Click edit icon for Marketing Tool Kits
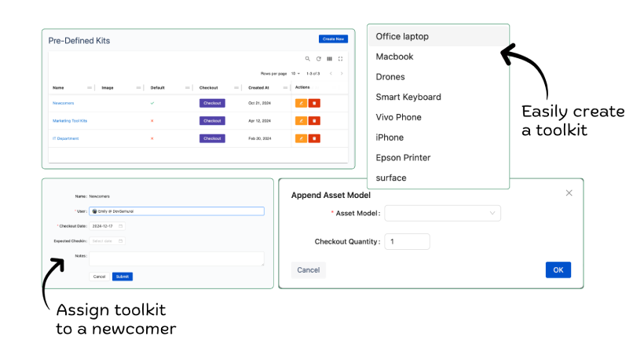 (x=301, y=121)
